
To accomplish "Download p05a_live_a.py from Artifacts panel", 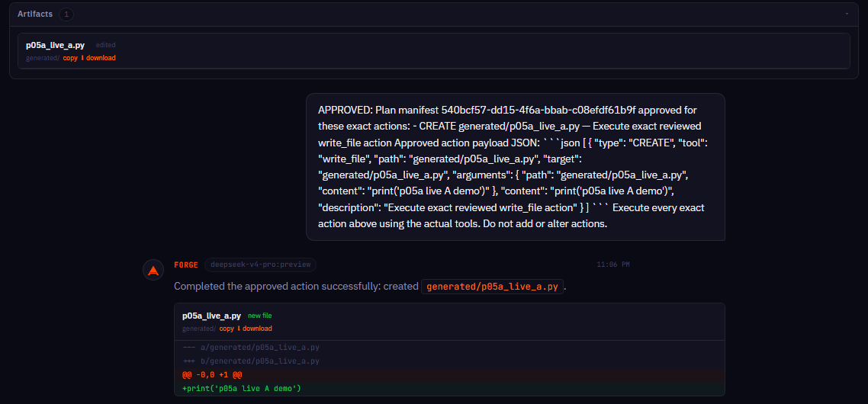I will click(x=98, y=58).
